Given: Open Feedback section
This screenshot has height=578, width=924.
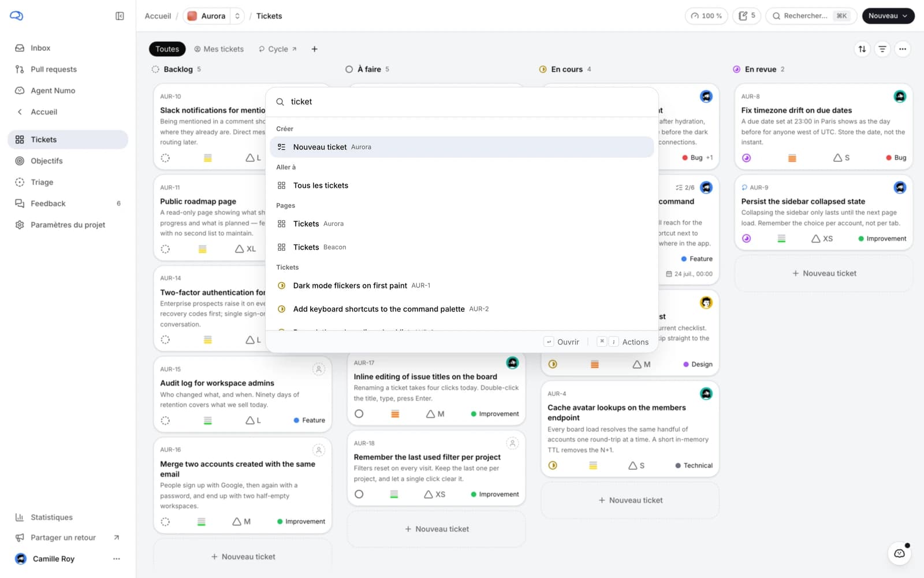Looking at the screenshot, I should click(68, 203).
